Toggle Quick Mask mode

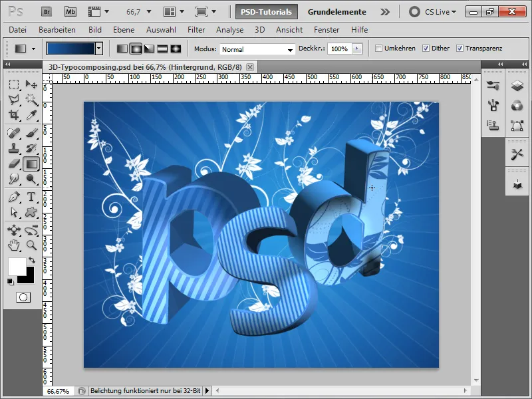coord(23,297)
